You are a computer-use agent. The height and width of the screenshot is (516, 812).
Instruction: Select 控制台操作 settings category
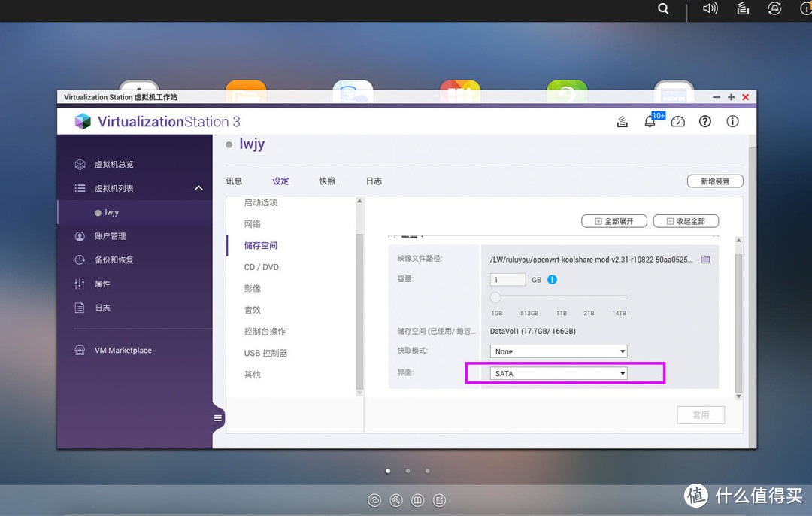click(x=265, y=332)
